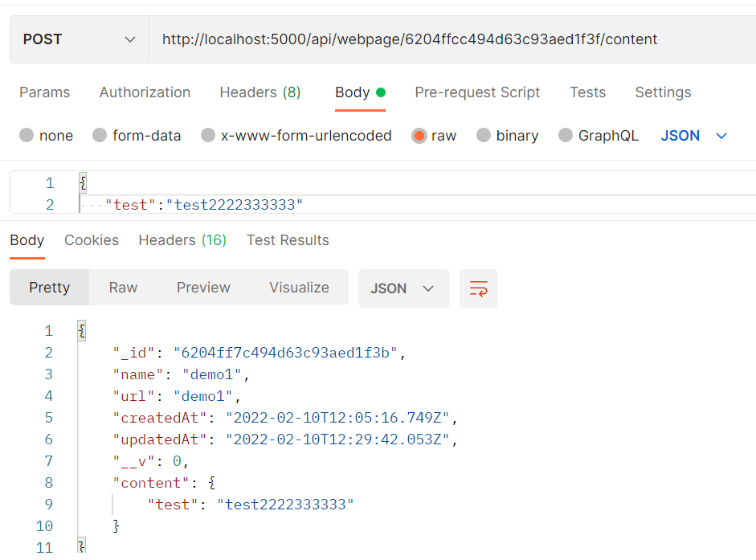Image resolution: width=756 pixels, height=560 pixels.
Task: Click the "test2222333333" value in request body
Action: [x=235, y=205]
